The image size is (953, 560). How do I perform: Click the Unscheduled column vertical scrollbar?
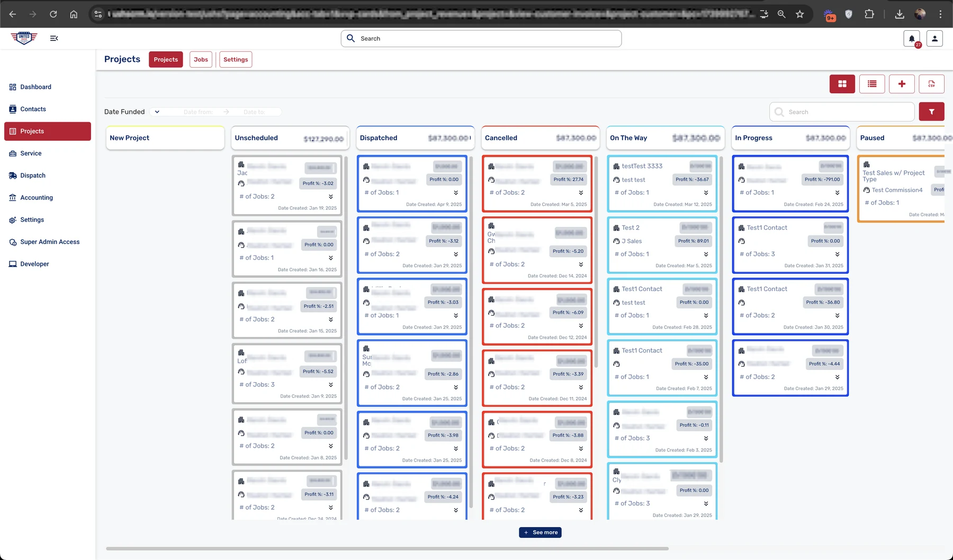point(346,307)
